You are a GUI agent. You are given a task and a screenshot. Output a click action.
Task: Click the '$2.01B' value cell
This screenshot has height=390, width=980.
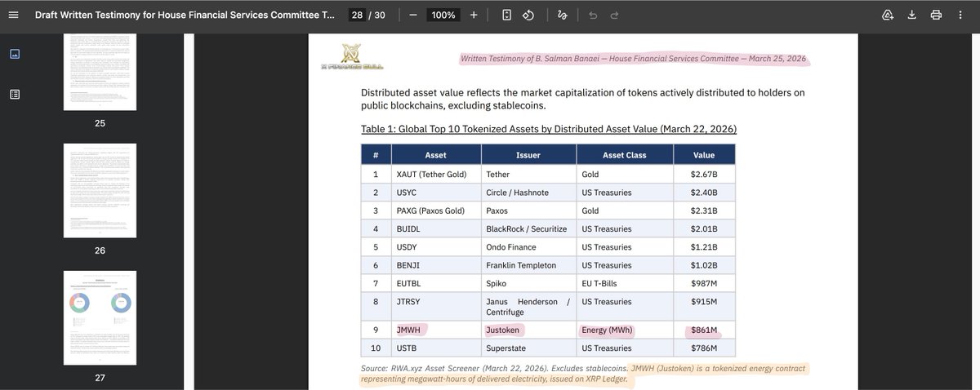click(704, 229)
